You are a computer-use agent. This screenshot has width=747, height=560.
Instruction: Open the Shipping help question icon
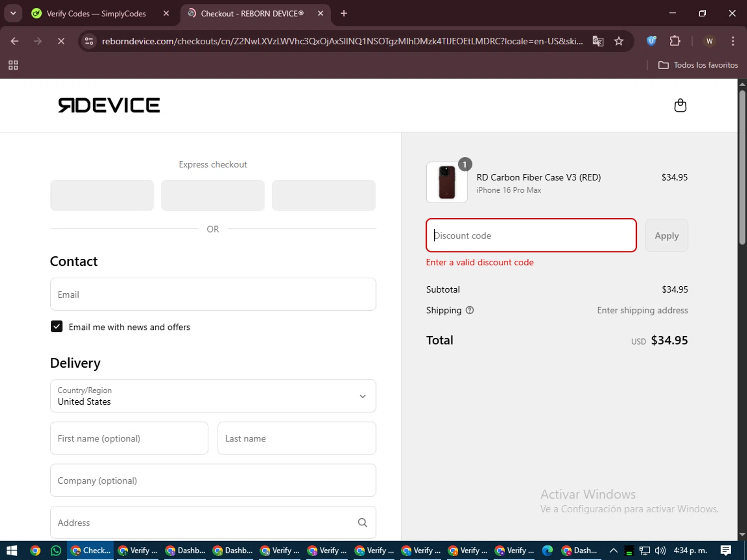(x=470, y=310)
